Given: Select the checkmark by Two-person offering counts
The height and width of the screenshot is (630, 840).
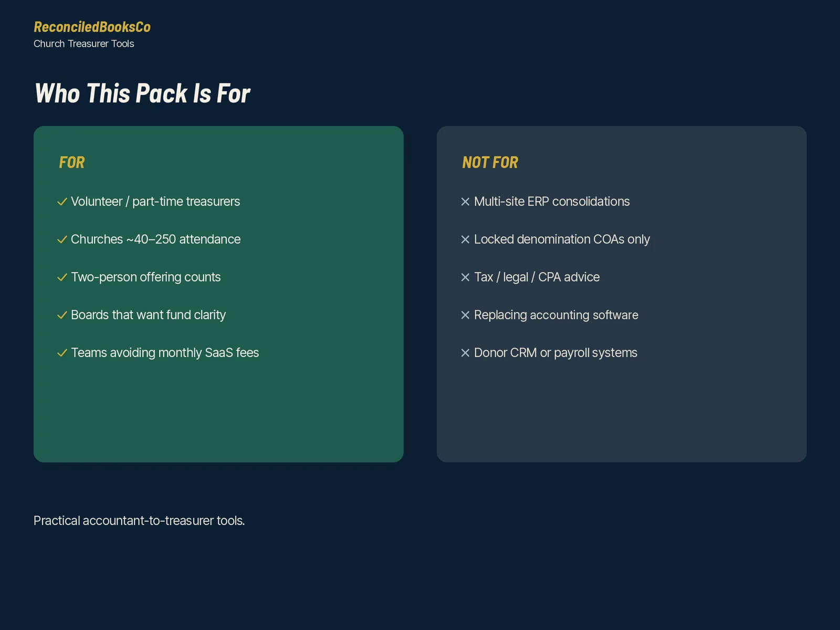Looking at the screenshot, I should tap(62, 277).
